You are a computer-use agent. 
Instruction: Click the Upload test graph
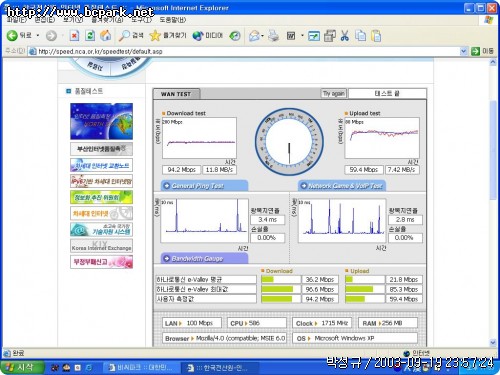(382, 138)
